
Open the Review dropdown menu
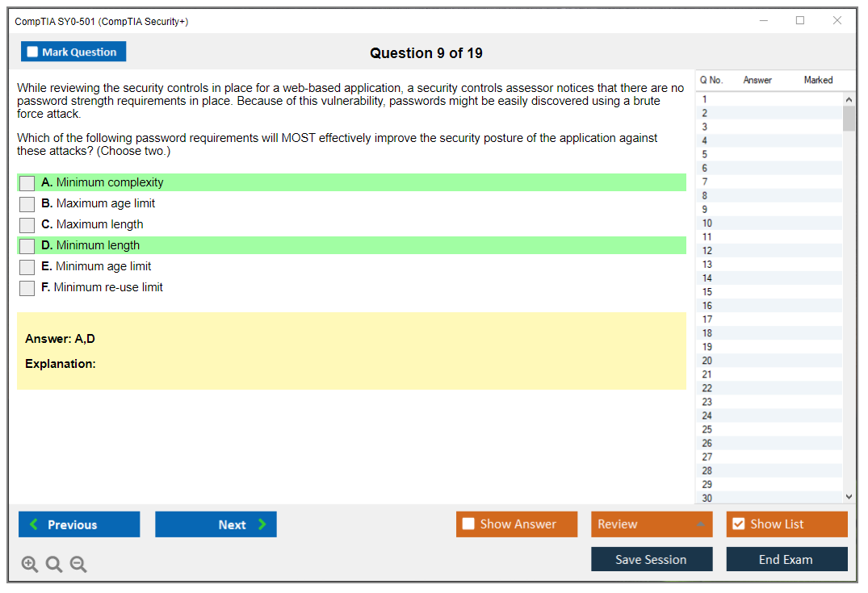click(x=700, y=524)
